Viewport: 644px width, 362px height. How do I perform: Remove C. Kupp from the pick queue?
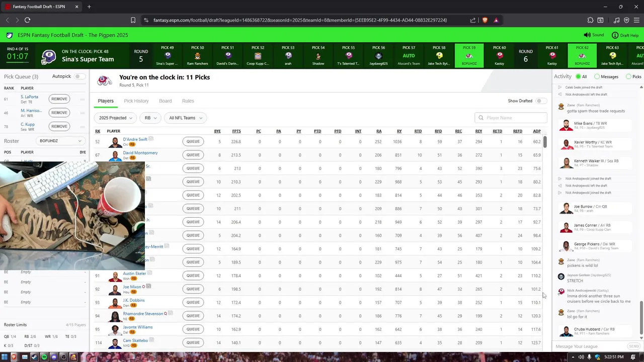pyautogui.click(x=59, y=126)
